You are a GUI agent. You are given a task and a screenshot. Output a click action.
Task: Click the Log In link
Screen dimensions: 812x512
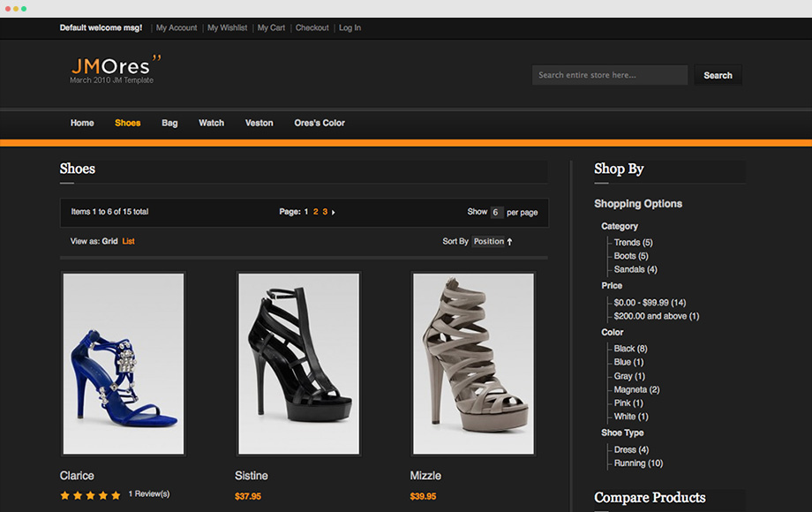click(x=350, y=28)
